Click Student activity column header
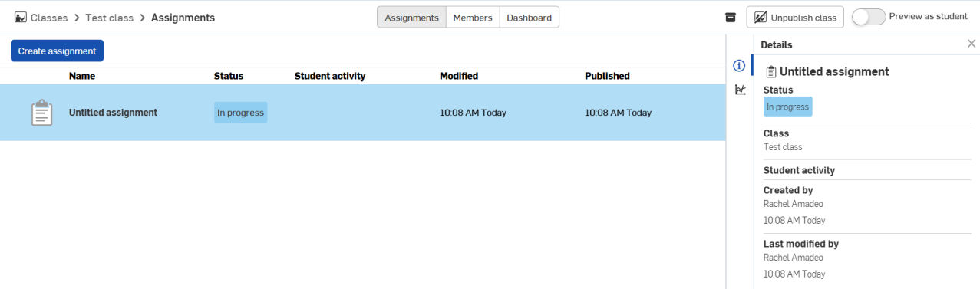Screen dimensions: 980x289 (x=330, y=76)
